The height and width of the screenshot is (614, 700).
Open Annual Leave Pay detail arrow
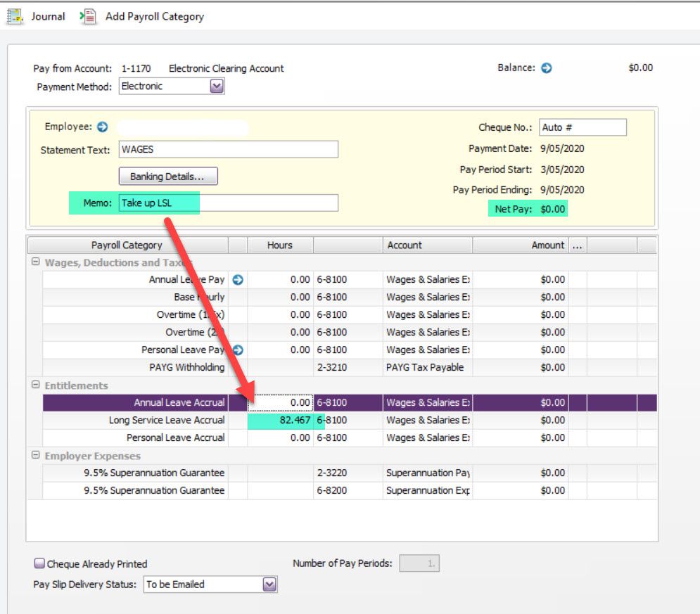(x=238, y=280)
